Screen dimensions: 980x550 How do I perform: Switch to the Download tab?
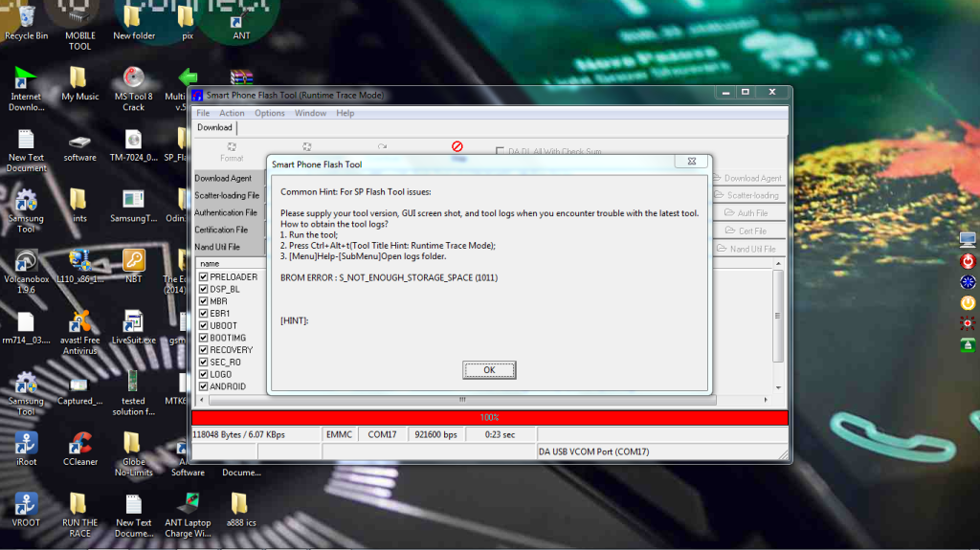point(214,127)
